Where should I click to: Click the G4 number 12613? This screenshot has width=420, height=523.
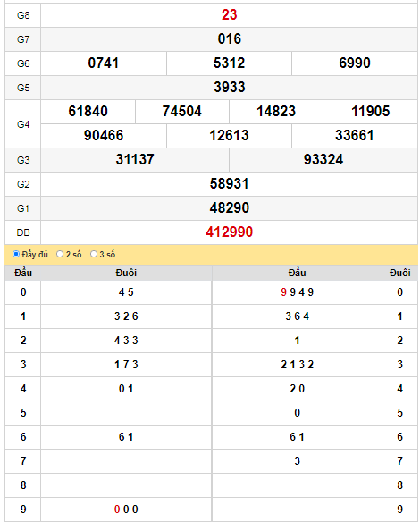pyautogui.click(x=230, y=135)
